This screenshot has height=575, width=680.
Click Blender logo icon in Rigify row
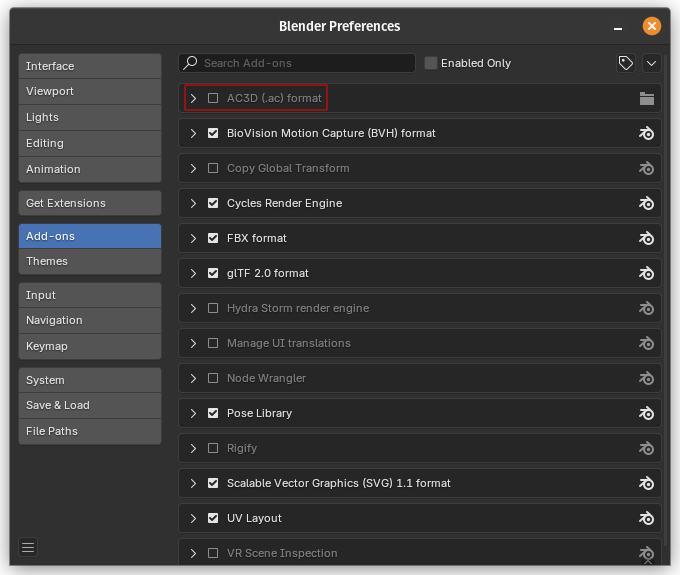pos(646,448)
